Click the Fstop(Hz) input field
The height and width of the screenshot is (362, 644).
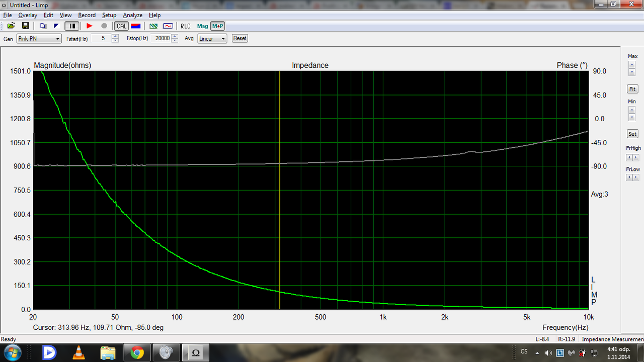tap(161, 38)
